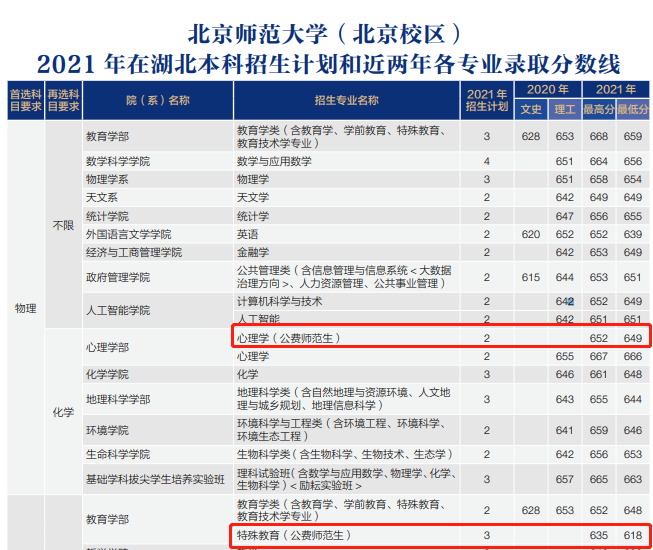
Task: Click the '最高分' sub-header
Action: click(599, 110)
